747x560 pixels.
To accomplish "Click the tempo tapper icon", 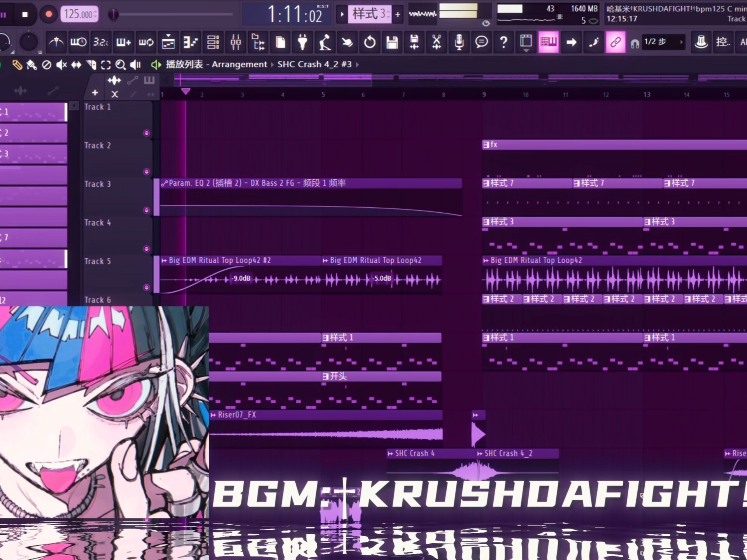I will pos(325,42).
